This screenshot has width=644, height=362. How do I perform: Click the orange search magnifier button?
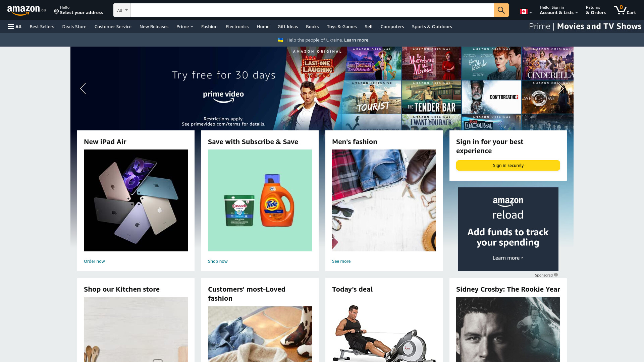pos(501,10)
